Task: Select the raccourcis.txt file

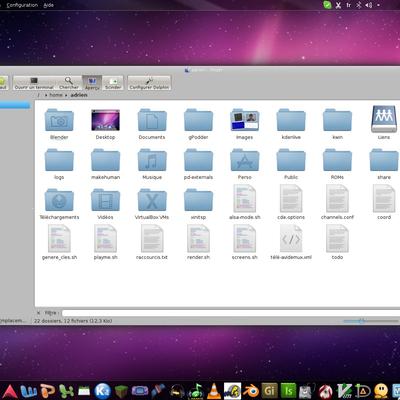Action: click(x=152, y=242)
